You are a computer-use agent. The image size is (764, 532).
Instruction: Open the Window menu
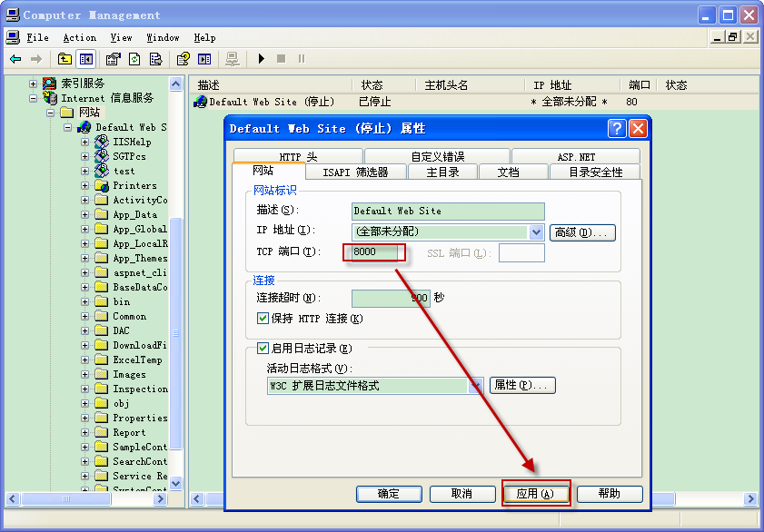coord(163,37)
